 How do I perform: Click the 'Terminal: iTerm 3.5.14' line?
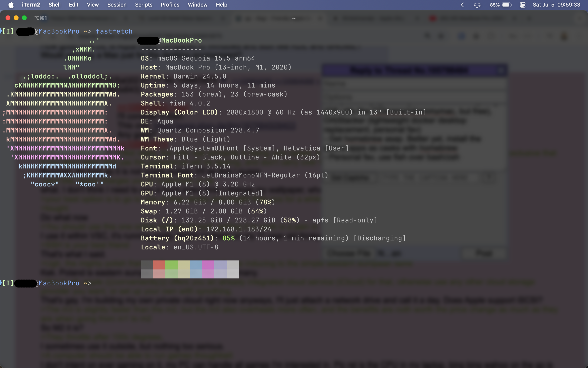click(x=186, y=166)
